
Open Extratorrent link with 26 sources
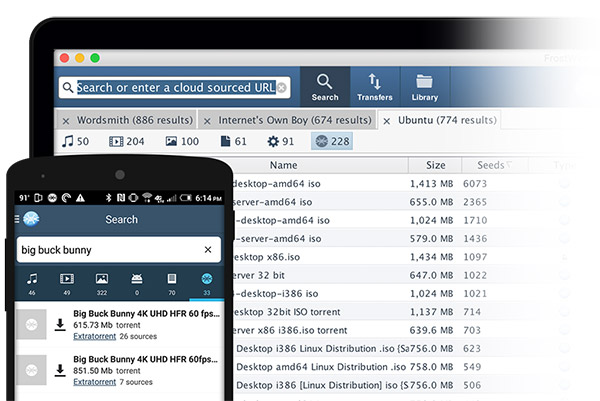click(95, 336)
